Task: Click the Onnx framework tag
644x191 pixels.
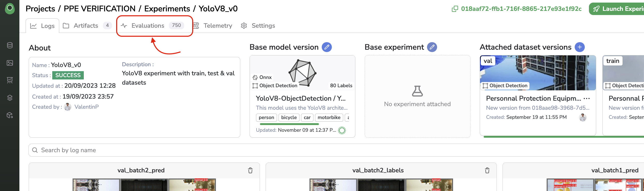Action: click(262, 77)
